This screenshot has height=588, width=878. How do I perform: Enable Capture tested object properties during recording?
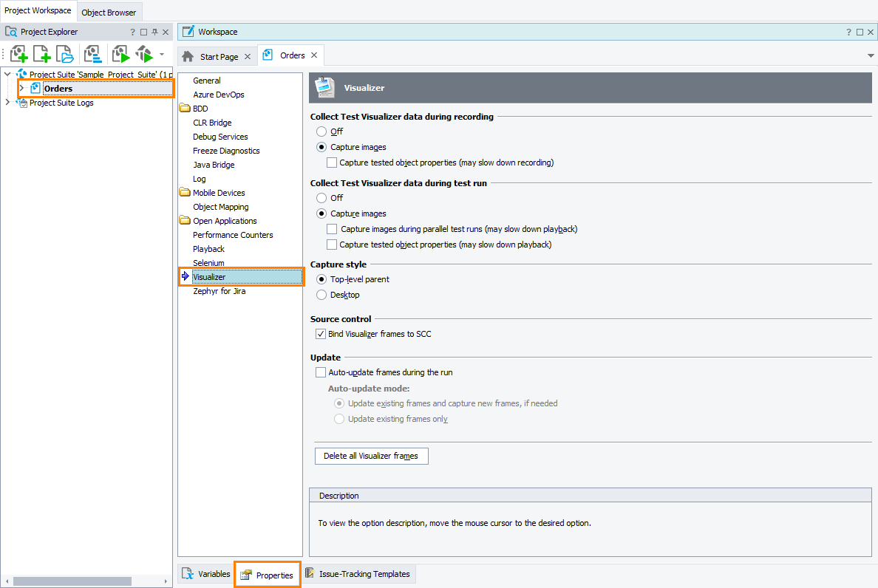(x=332, y=162)
